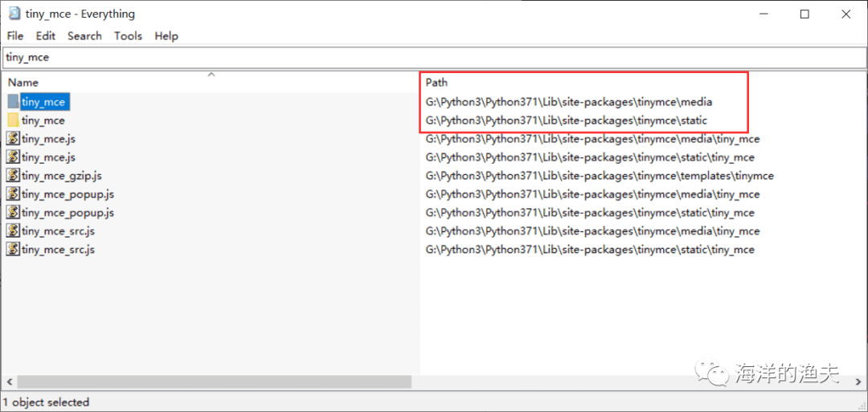Click the script icon of tiny_mce.js in static\tiny_mce
The image size is (868, 412).
[x=14, y=157]
